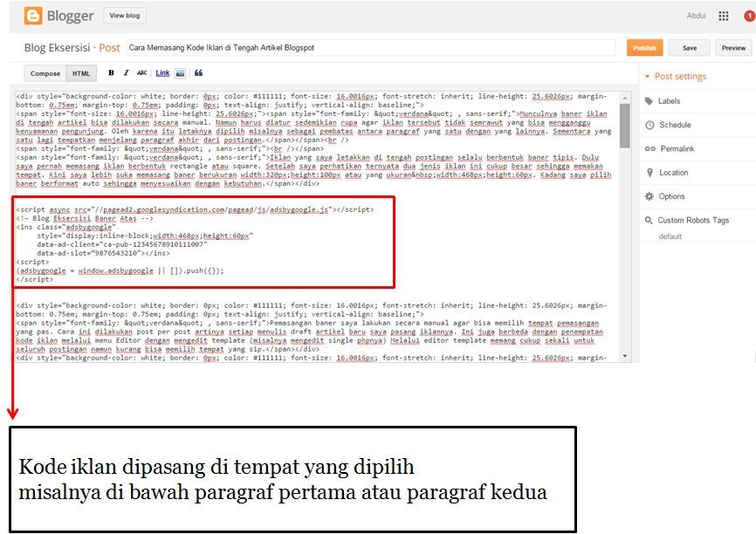
Task: Insert image using picture icon
Action: pos(181,73)
